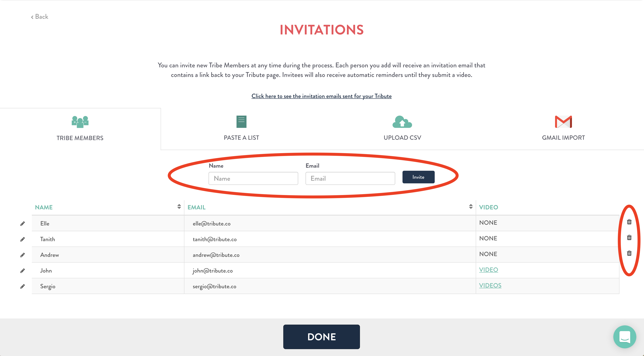Edit John's row using pencil icon

22,271
